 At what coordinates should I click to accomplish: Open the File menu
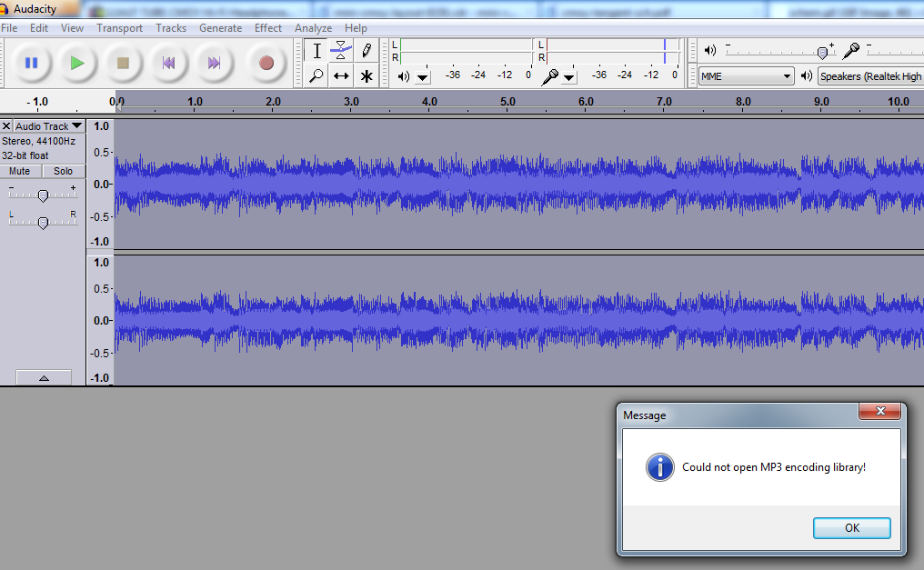click(9, 27)
